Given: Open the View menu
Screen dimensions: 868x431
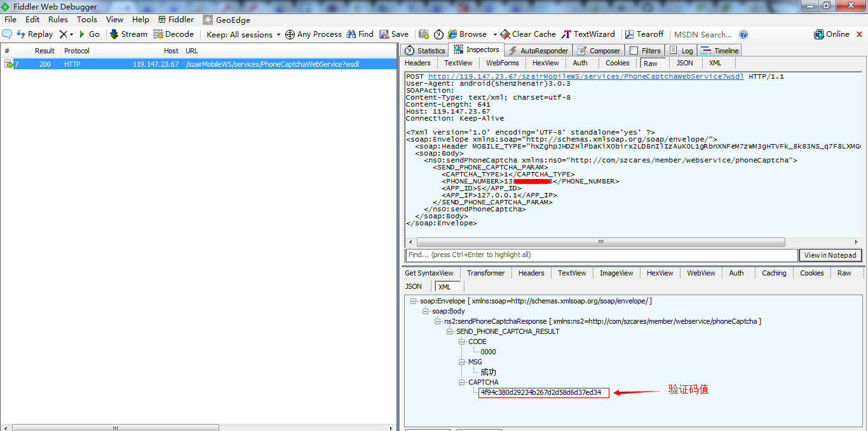Looking at the screenshot, I should tap(115, 20).
